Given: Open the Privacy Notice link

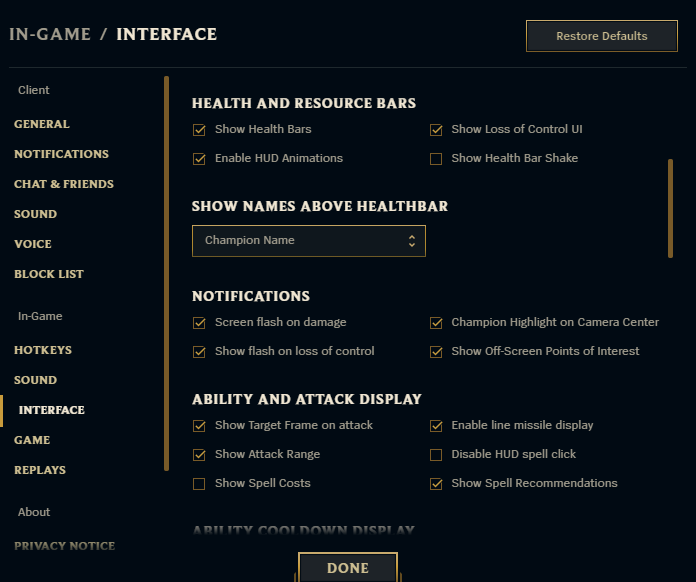Looking at the screenshot, I should (64, 546).
